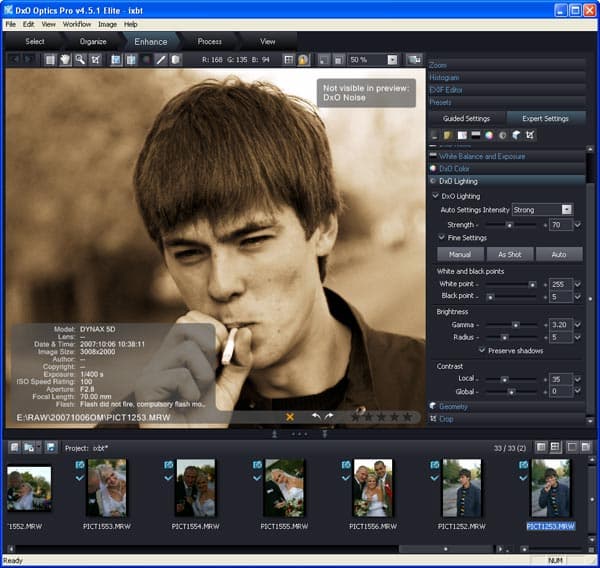Switch to the Process tab
The image size is (600, 568).
click(x=210, y=42)
